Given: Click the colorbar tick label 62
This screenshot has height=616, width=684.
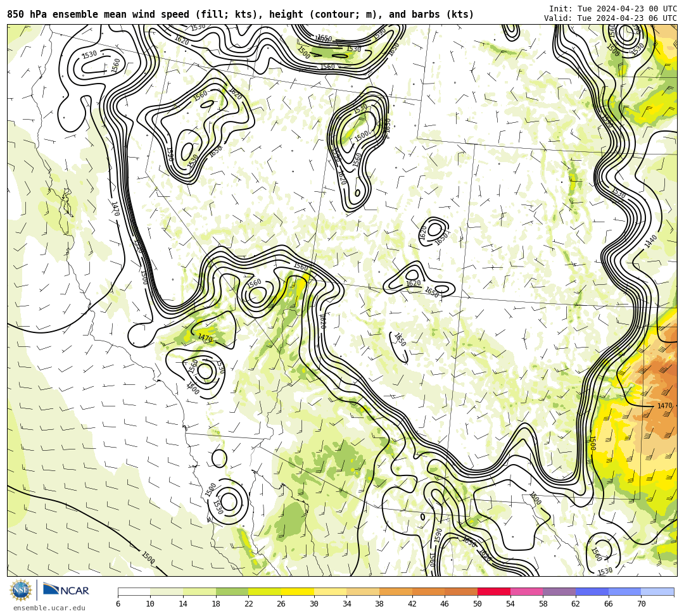Looking at the screenshot, I should 576,604.
